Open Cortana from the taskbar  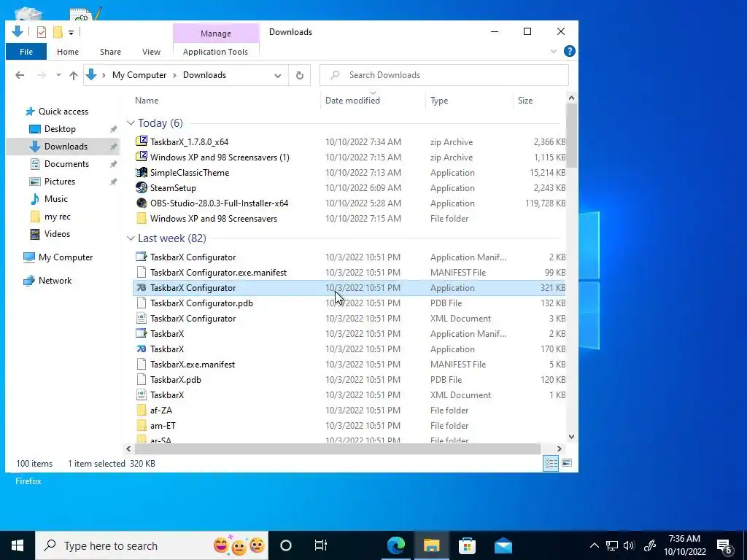point(286,545)
